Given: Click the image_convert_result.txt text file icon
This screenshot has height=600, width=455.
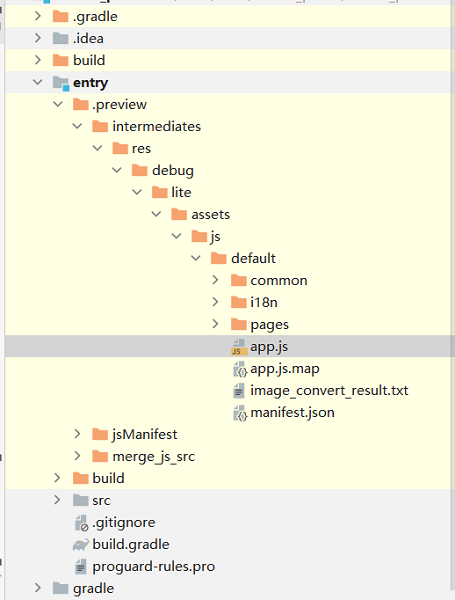Looking at the screenshot, I should (239, 391).
